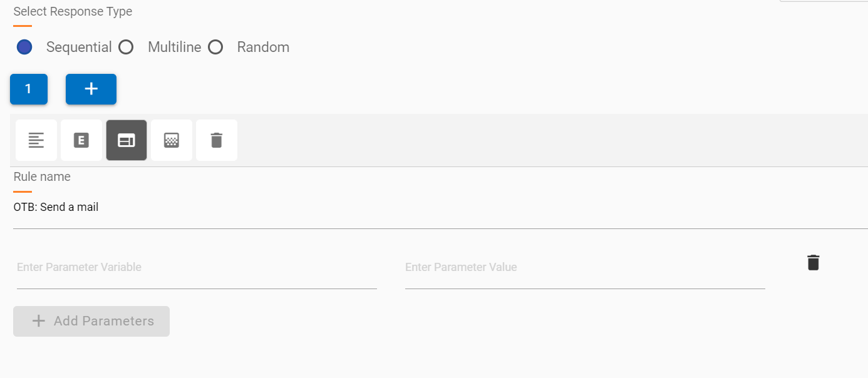Select the text response icon with aligned lines
This screenshot has width=868, height=378.
36,140
